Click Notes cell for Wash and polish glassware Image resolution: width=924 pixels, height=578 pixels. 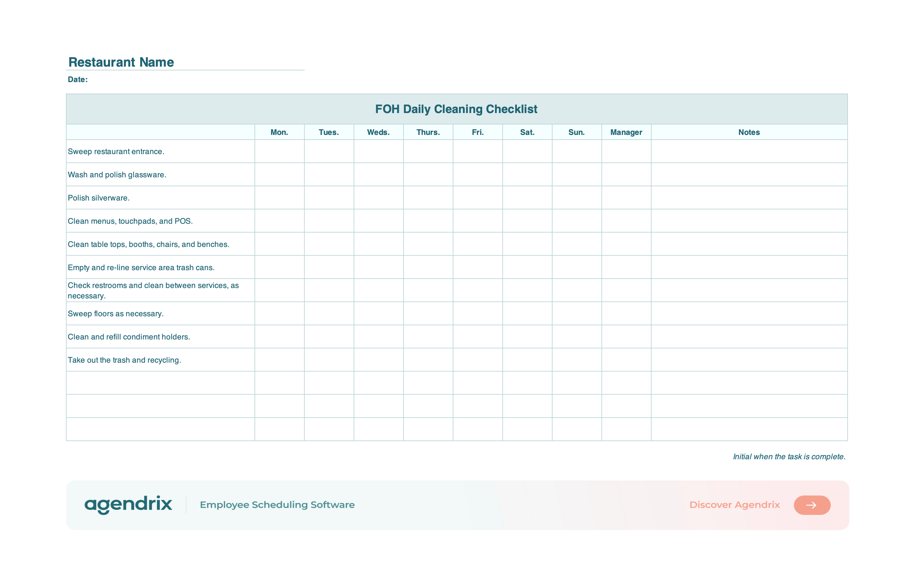click(x=749, y=175)
